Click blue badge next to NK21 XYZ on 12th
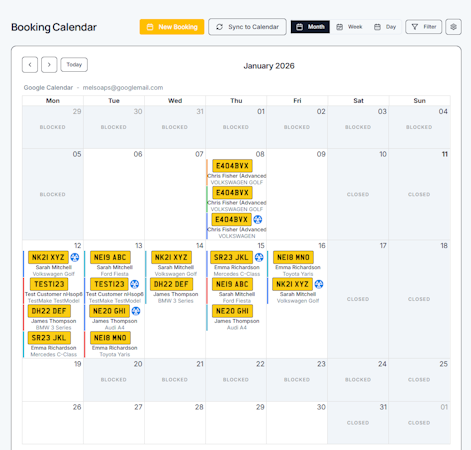 pyautogui.click(x=75, y=257)
